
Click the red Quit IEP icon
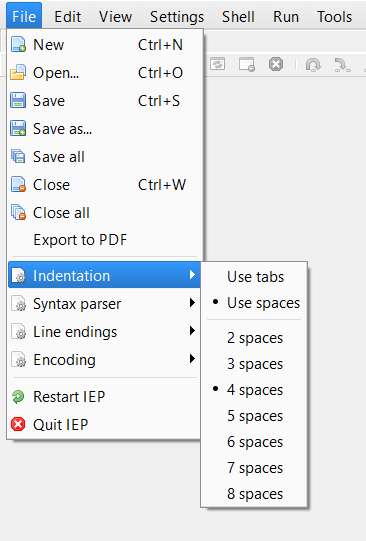click(x=18, y=424)
